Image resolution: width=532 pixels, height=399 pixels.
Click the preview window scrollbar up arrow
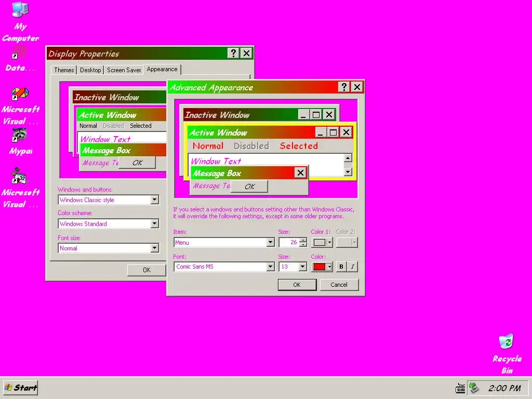tap(348, 158)
